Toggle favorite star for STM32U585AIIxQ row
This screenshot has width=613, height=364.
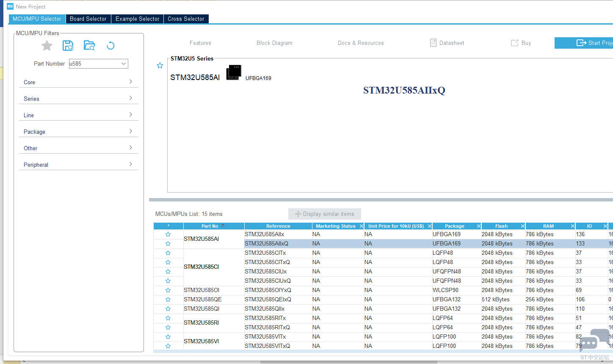point(168,244)
